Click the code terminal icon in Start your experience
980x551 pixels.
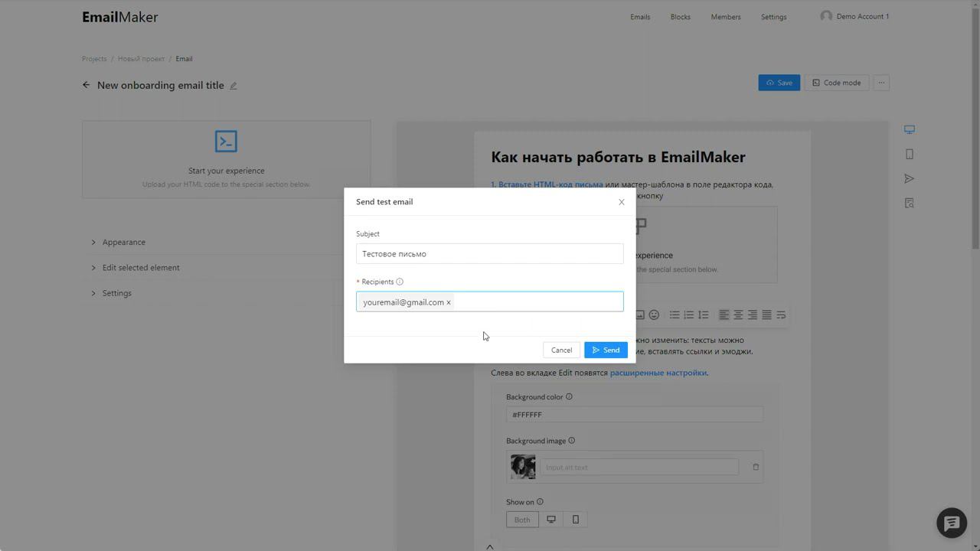click(226, 142)
